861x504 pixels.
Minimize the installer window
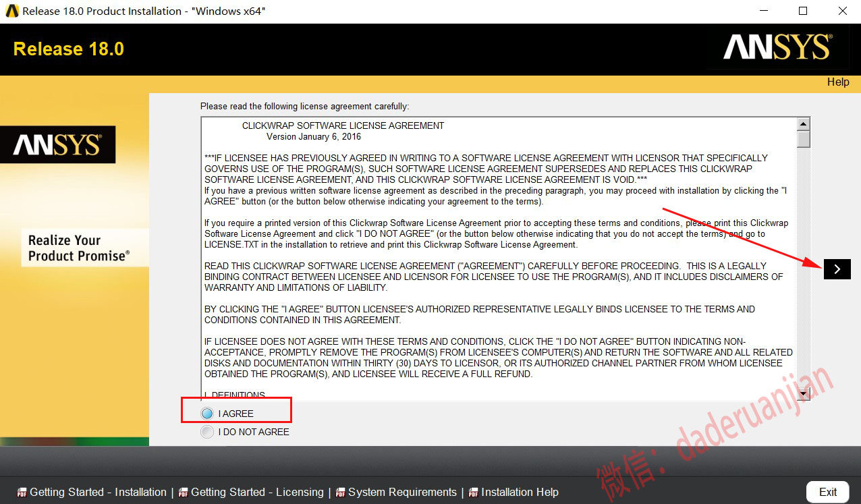click(x=763, y=11)
